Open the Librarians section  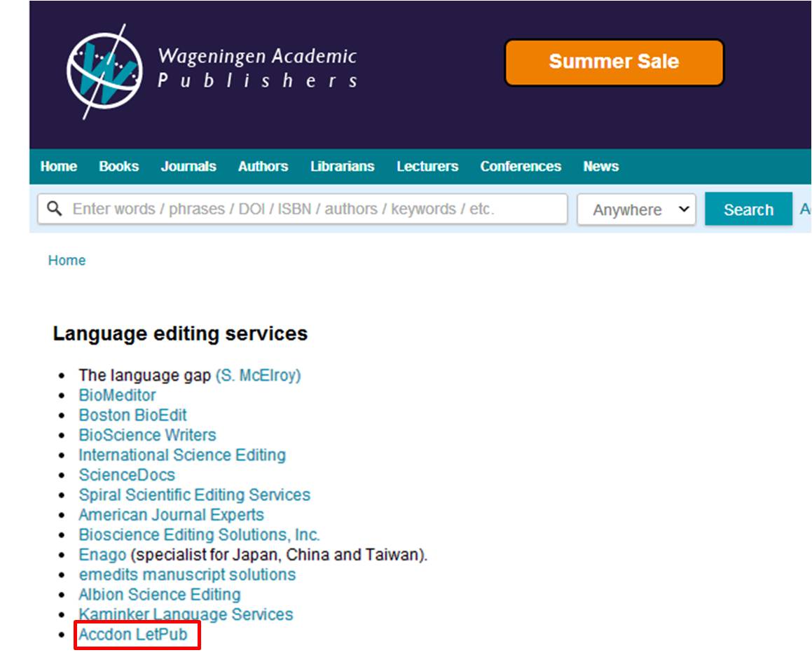click(343, 166)
